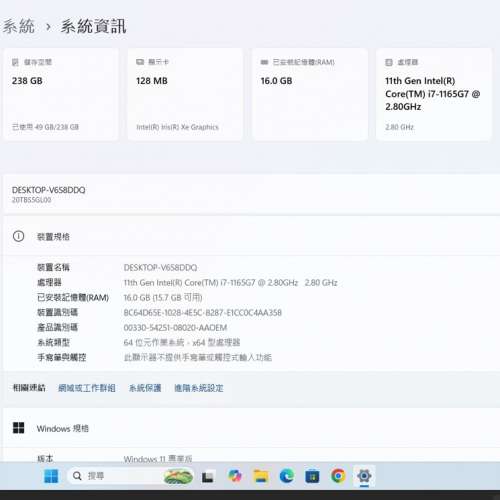Screen dimensions: 500x500
Task: Go back to 系統 in the breadcrumb
Action: (x=19, y=26)
